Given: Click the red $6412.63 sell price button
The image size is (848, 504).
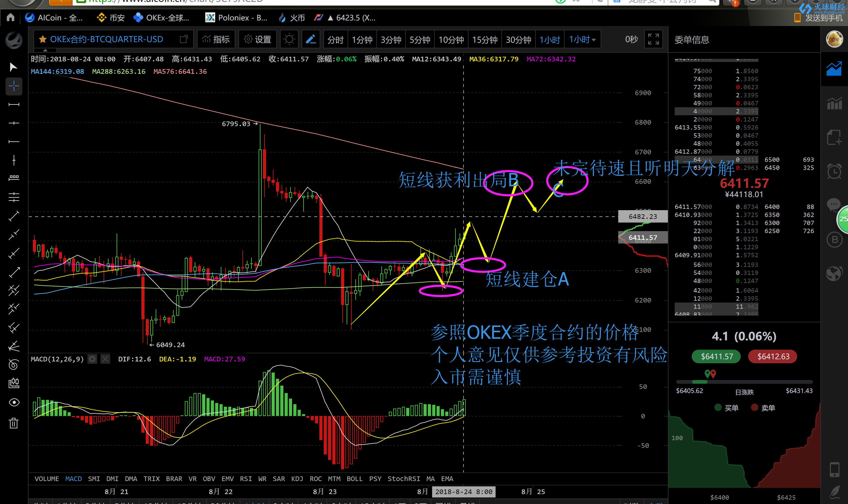Looking at the screenshot, I should (773, 356).
